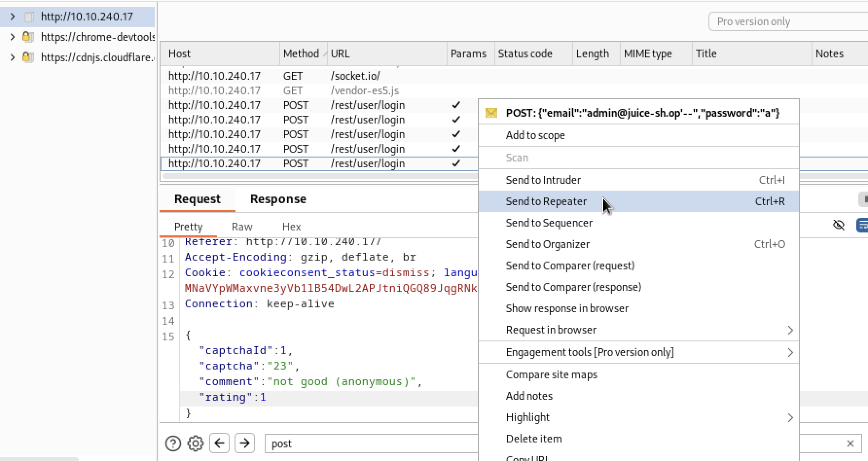Click the help question mark icon

click(x=173, y=443)
